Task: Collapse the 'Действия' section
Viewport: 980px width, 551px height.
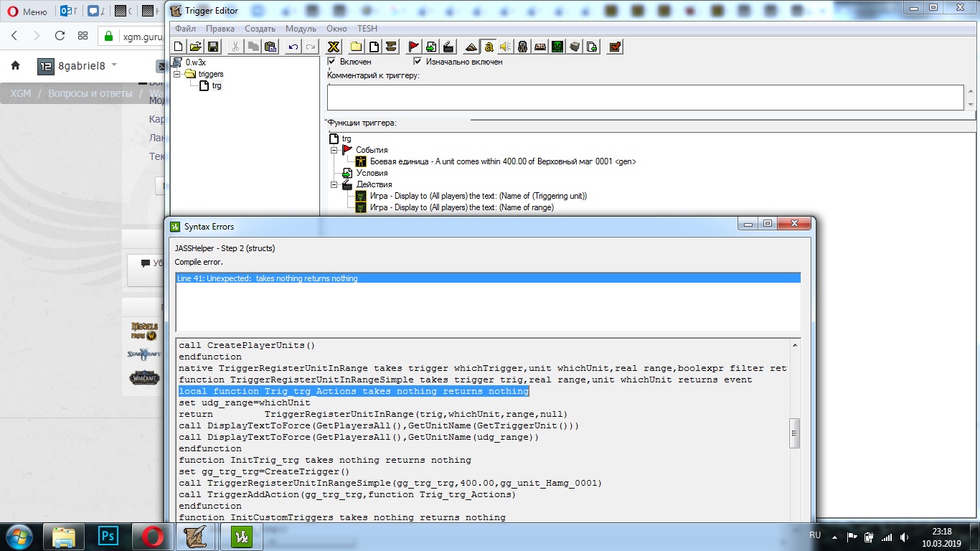Action: click(334, 184)
